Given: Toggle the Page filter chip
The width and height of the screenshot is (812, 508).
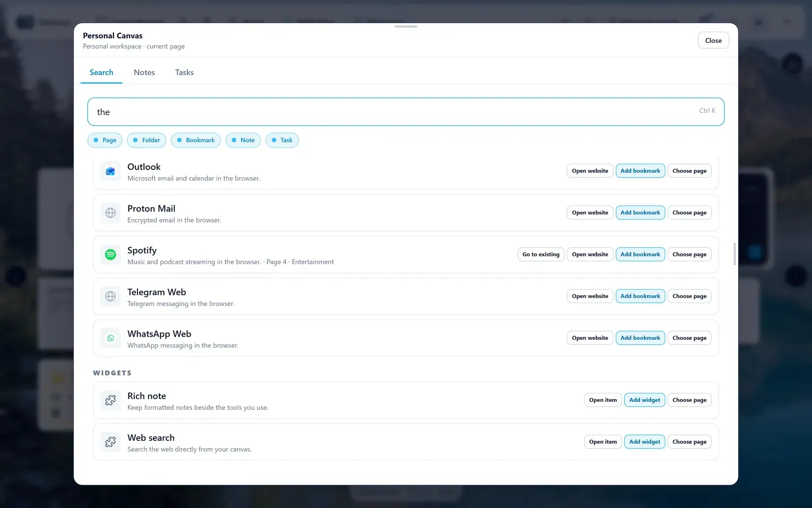Looking at the screenshot, I should tap(105, 140).
